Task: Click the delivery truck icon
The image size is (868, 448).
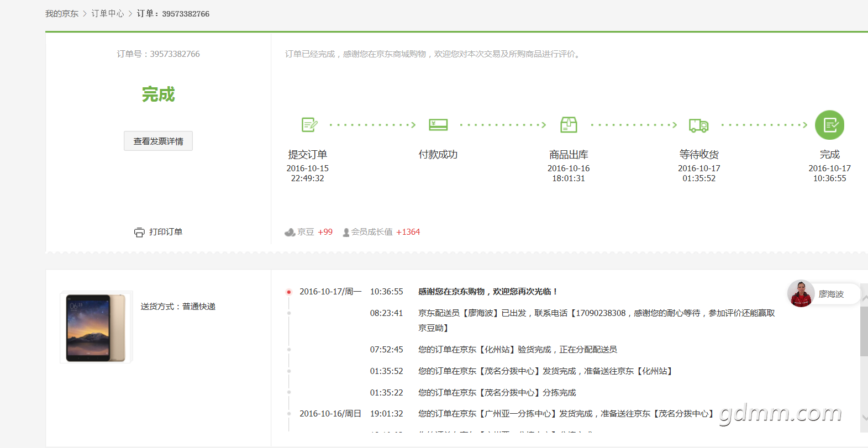Action: point(698,125)
